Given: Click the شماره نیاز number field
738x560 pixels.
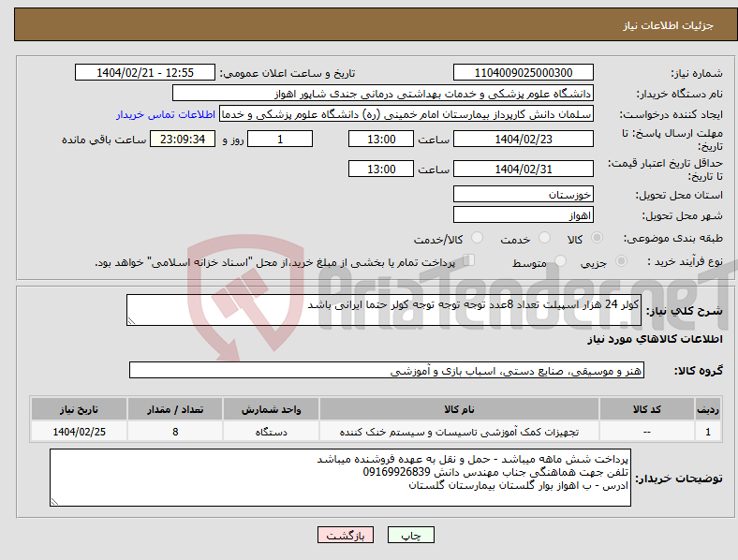Looking at the screenshot, I should click(524, 72).
